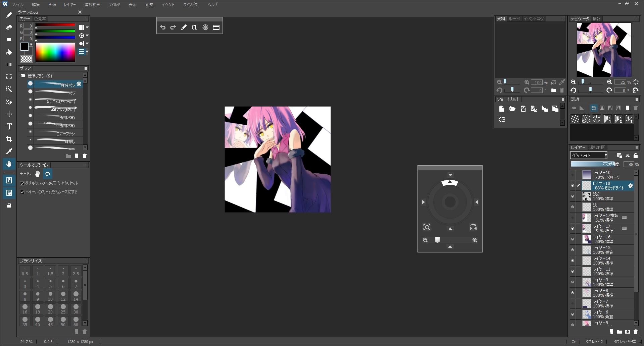Choose brush size 10 preset
The image size is (644, 346).
click(50, 296)
